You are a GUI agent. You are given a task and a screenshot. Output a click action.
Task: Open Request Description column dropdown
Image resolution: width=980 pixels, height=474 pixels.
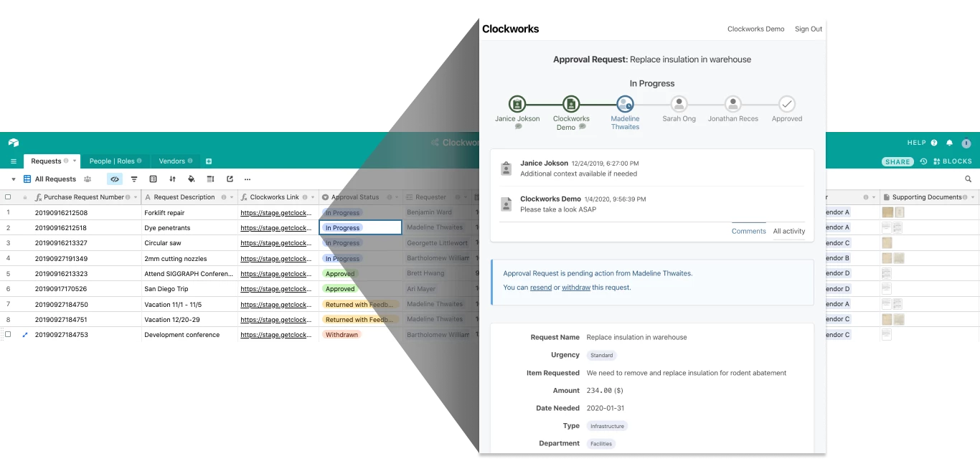232,197
